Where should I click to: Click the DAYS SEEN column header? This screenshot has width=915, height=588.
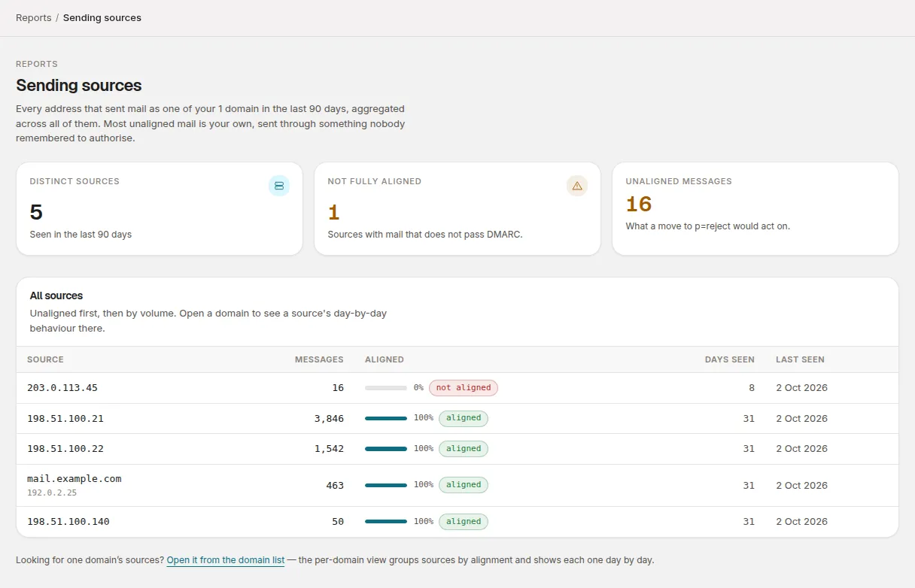coord(730,359)
